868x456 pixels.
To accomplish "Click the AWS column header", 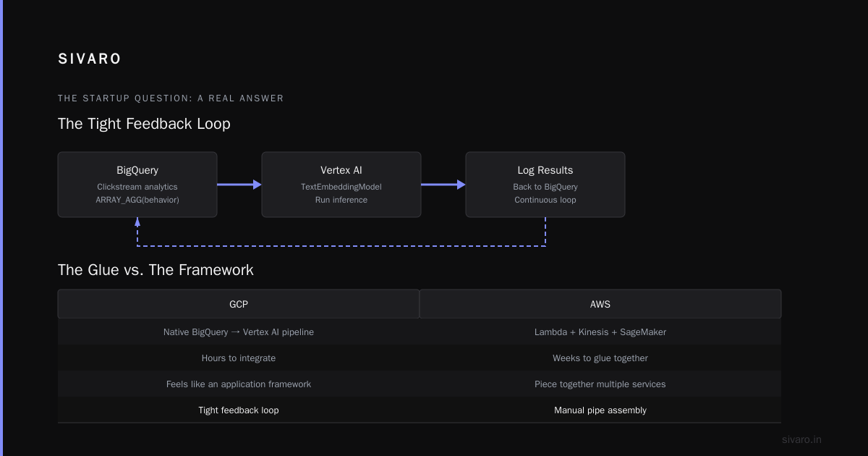I will click(600, 304).
